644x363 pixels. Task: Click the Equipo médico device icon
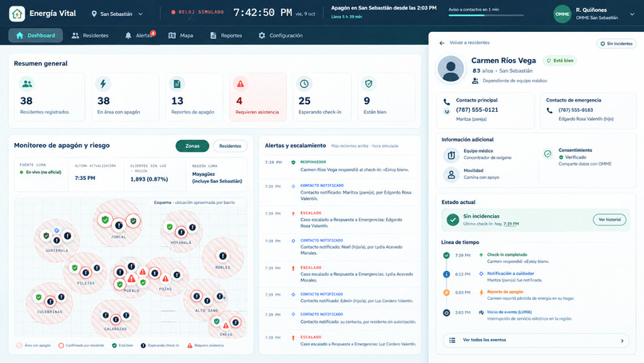(451, 155)
